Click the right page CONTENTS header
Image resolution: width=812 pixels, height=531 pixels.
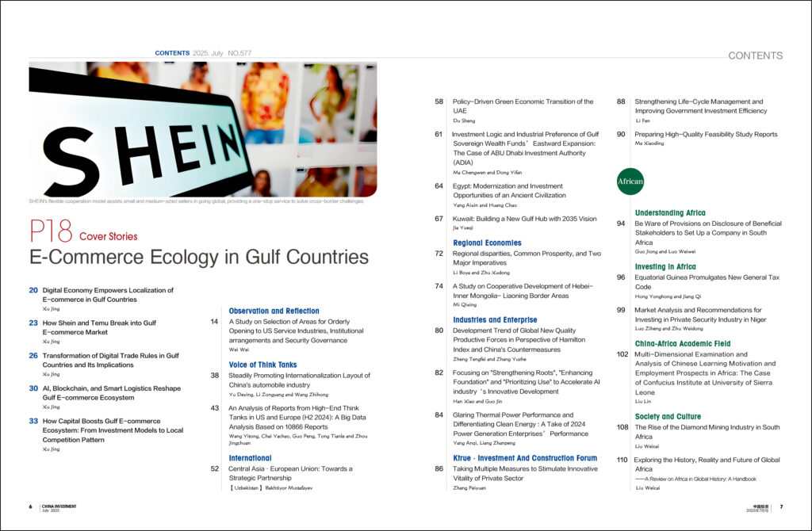pyautogui.click(x=756, y=55)
